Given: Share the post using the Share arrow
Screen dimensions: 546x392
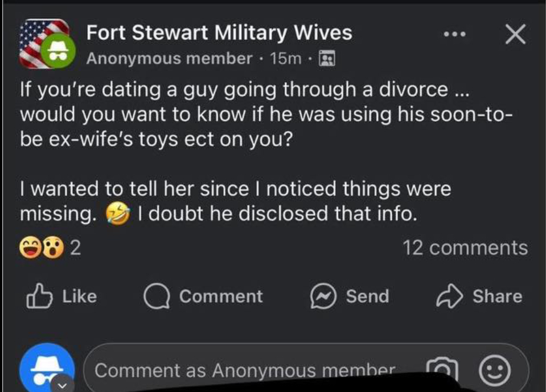Looking at the screenshot, I should [479, 296].
